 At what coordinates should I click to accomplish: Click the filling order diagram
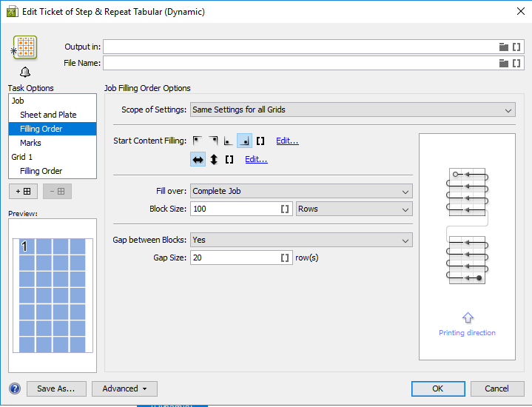pyautogui.click(x=467, y=226)
